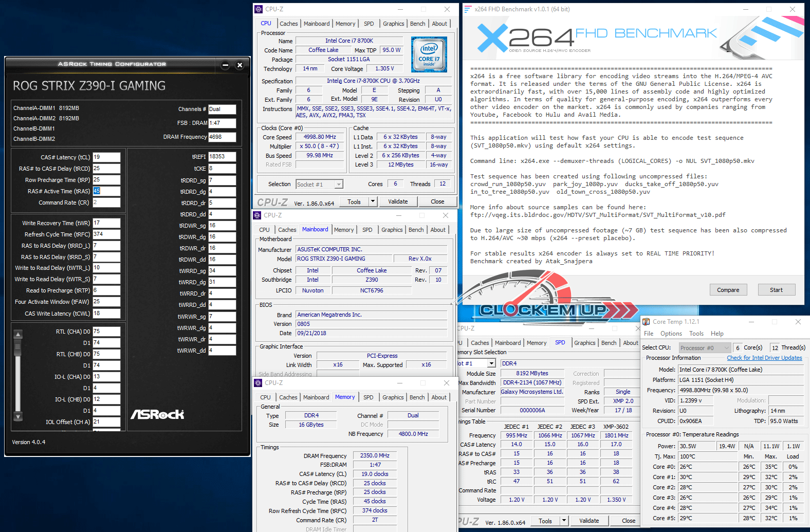This screenshot has height=532, width=810.
Task: Open the Options menu in Core Temp
Action: point(671,334)
